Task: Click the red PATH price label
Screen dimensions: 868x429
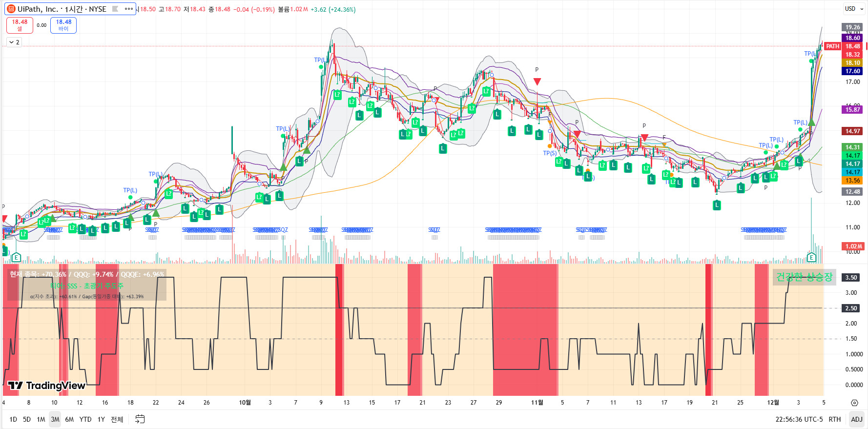Action: (833, 46)
